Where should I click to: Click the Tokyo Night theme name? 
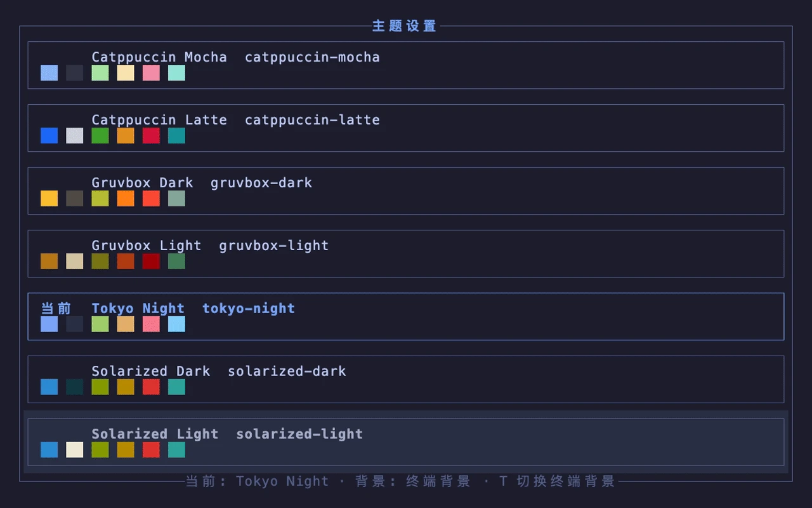138,309
